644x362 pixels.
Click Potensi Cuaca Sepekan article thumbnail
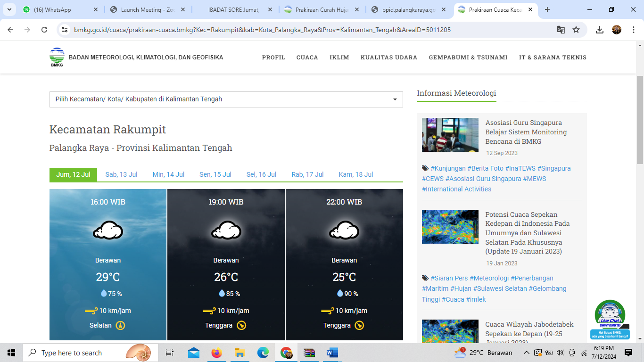(450, 227)
